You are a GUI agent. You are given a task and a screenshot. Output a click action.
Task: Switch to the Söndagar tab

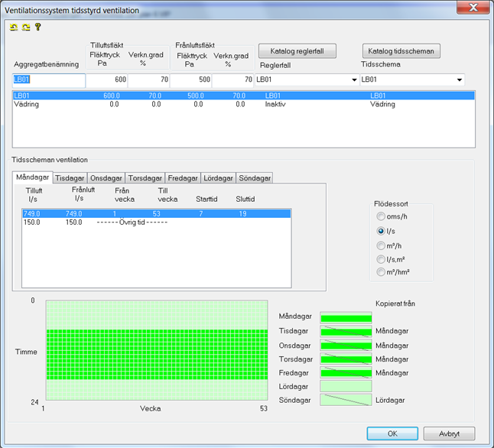tap(255, 178)
